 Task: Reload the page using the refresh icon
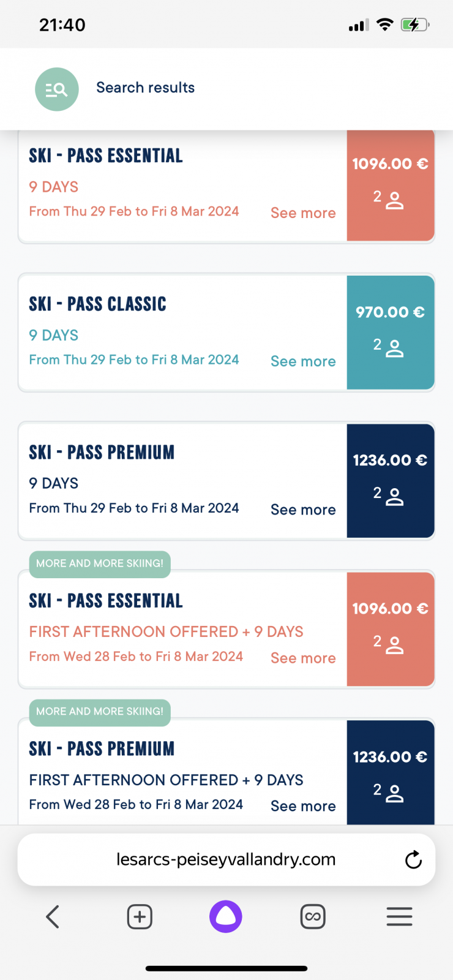point(414,859)
